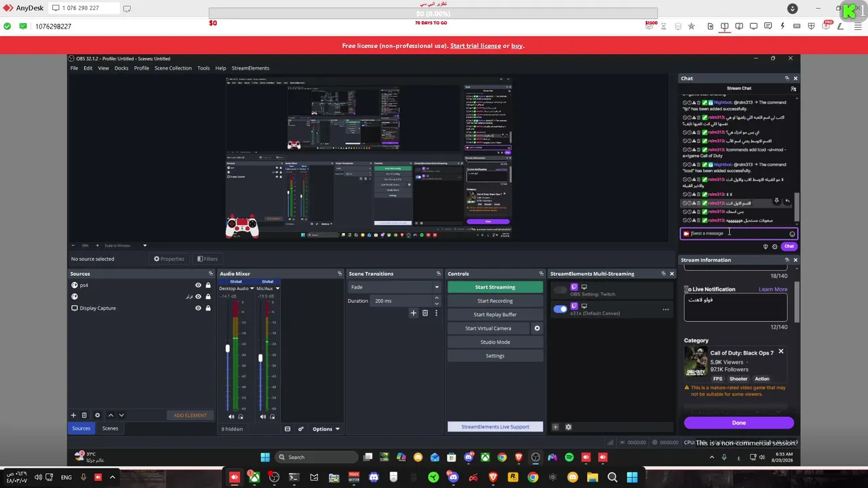868x488 pixels.
Task: Add a new source with the plus icon
Action: 73,415
